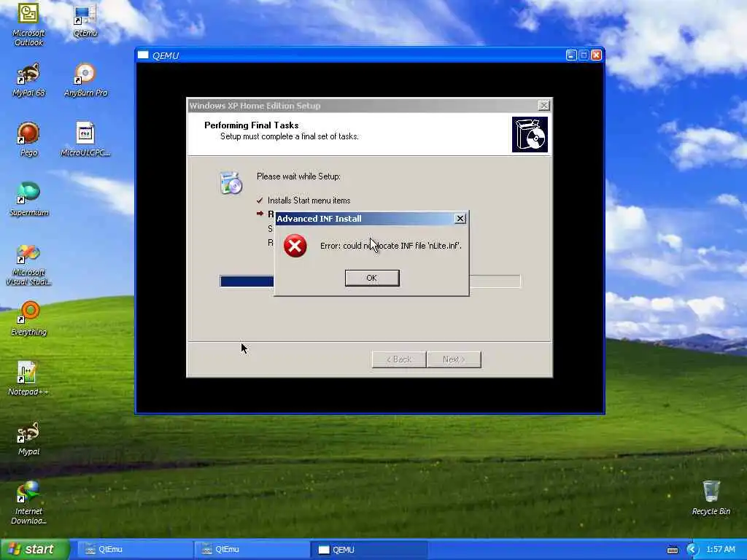Viewport: 747px width, 560px height.
Task: Click OK in Advanced INF Install dialog
Action: (x=372, y=278)
